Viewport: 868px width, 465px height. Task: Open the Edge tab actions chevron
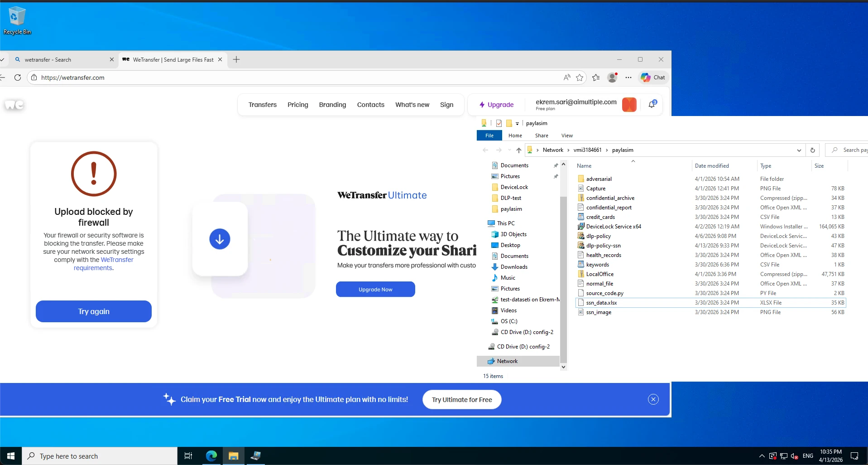[2, 59]
